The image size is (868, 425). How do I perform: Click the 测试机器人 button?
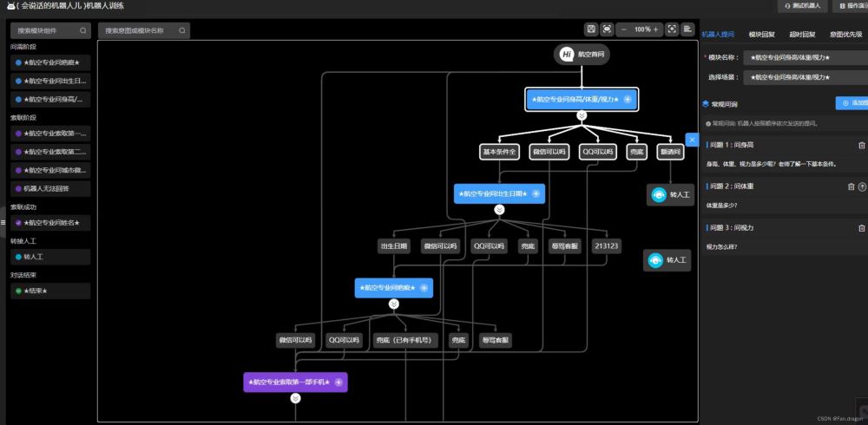click(x=778, y=6)
